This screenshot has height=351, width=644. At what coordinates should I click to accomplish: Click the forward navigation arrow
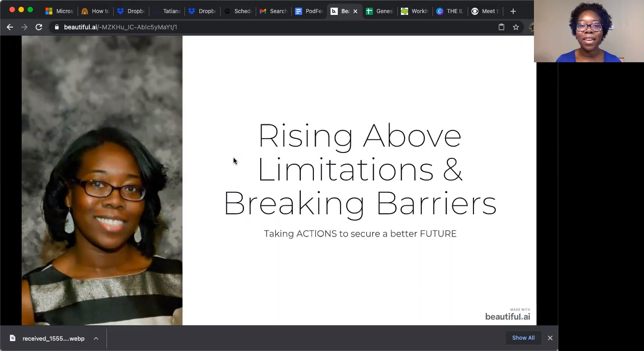click(24, 27)
